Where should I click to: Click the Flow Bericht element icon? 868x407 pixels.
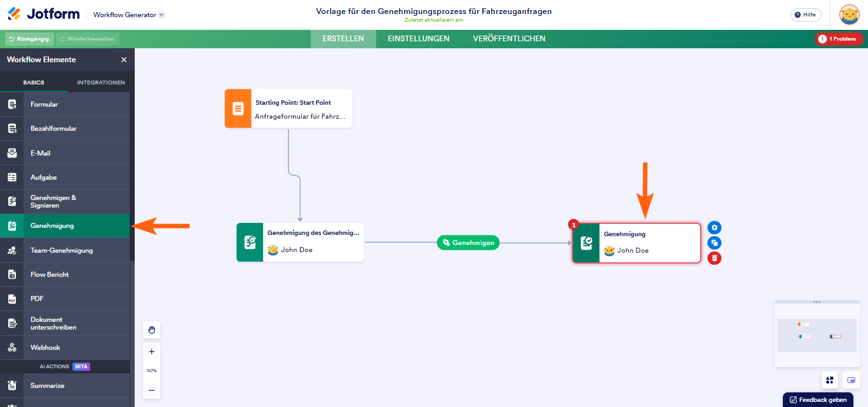pyautogui.click(x=12, y=274)
